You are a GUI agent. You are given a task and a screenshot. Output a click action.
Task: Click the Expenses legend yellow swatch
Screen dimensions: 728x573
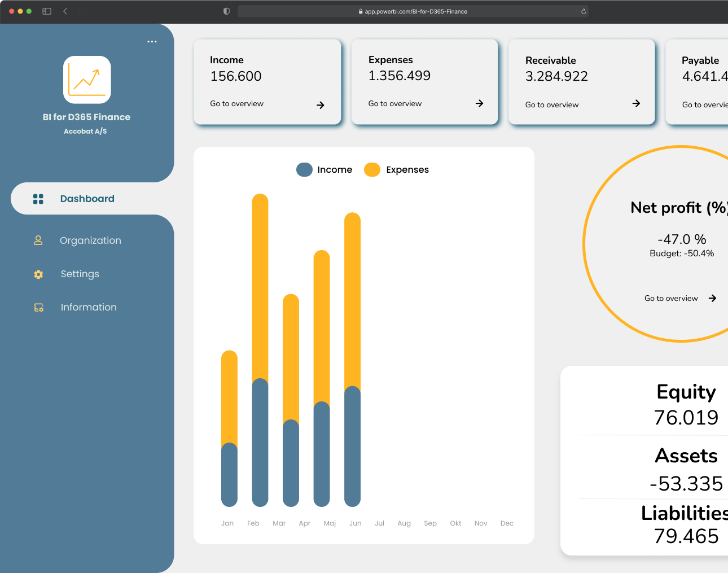(x=372, y=169)
